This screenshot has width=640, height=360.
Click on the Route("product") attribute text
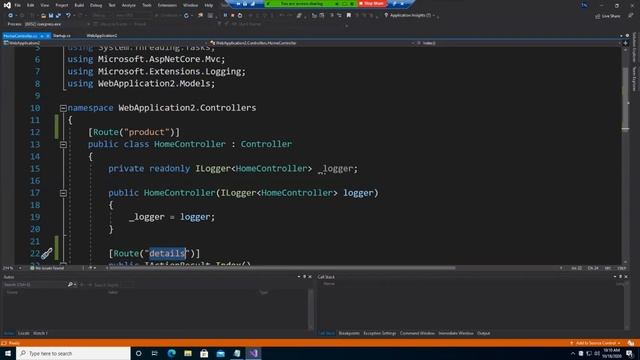pyautogui.click(x=134, y=132)
